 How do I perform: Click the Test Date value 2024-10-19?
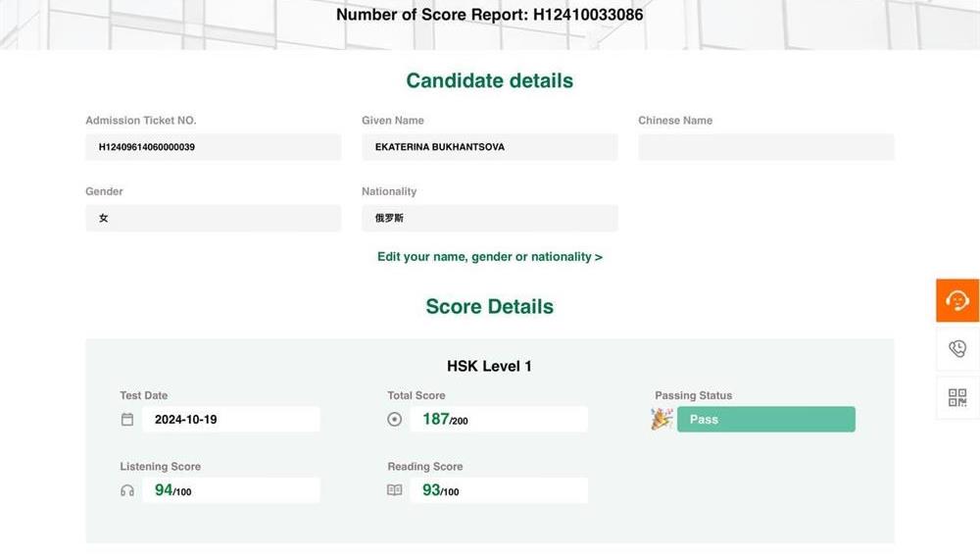(x=230, y=419)
